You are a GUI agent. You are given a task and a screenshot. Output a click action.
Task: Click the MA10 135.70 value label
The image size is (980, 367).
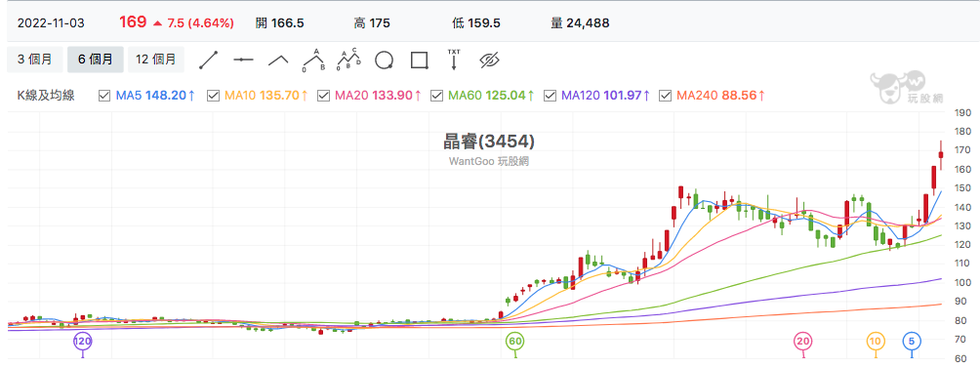(265, 96)
